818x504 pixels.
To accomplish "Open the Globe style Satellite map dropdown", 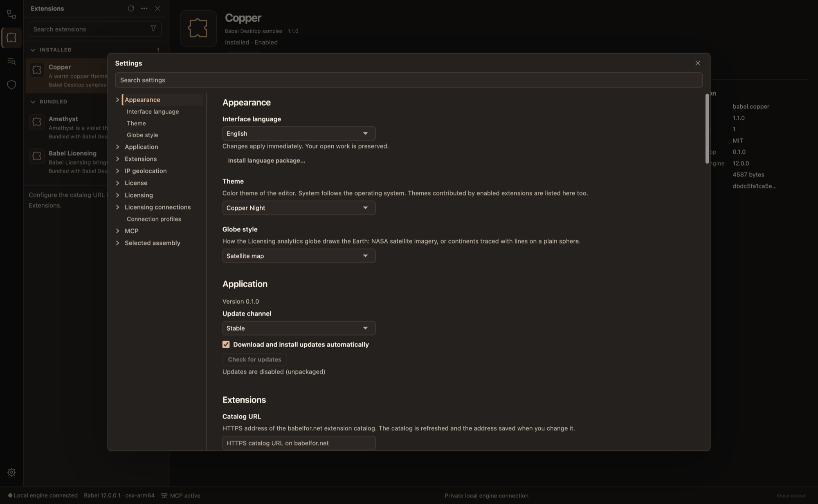I will tap(299, 256).
